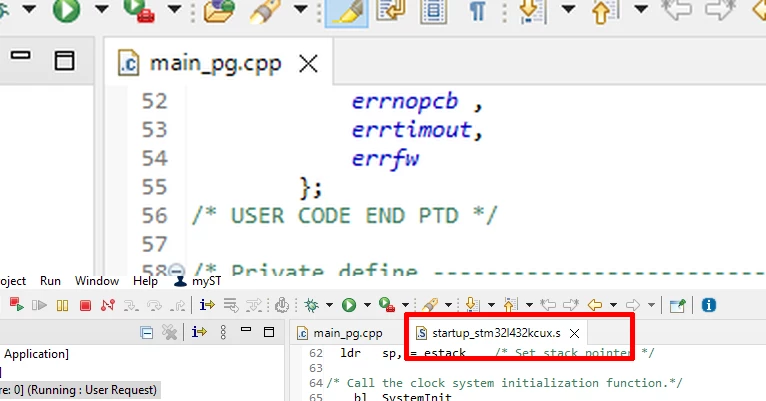This screenshot has width=766, height=401.
Task: Click the Step Over debug icon
Action: (154, 306)
